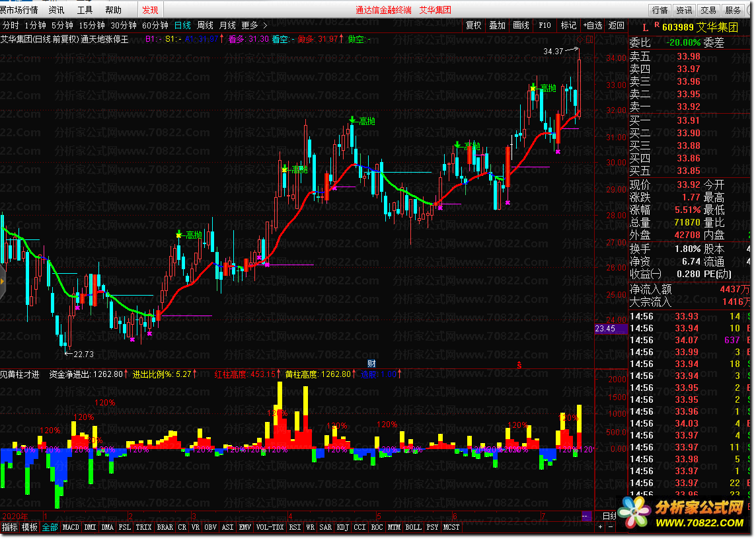Image resolution: width=756 pixels, height=539 pixels.
Task: Click the 叠加 overlay toolbar button
Action: click(x=497, y=25)
